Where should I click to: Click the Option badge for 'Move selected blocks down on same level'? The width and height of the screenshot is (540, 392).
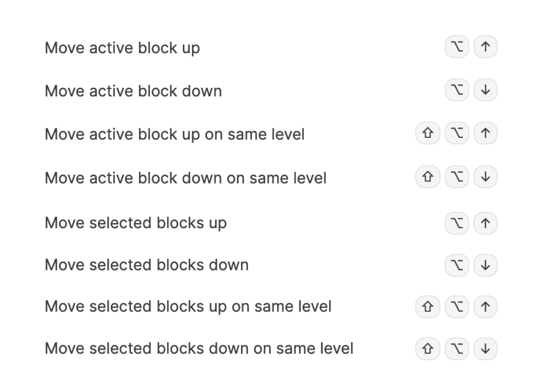click(x=456, y=348)
